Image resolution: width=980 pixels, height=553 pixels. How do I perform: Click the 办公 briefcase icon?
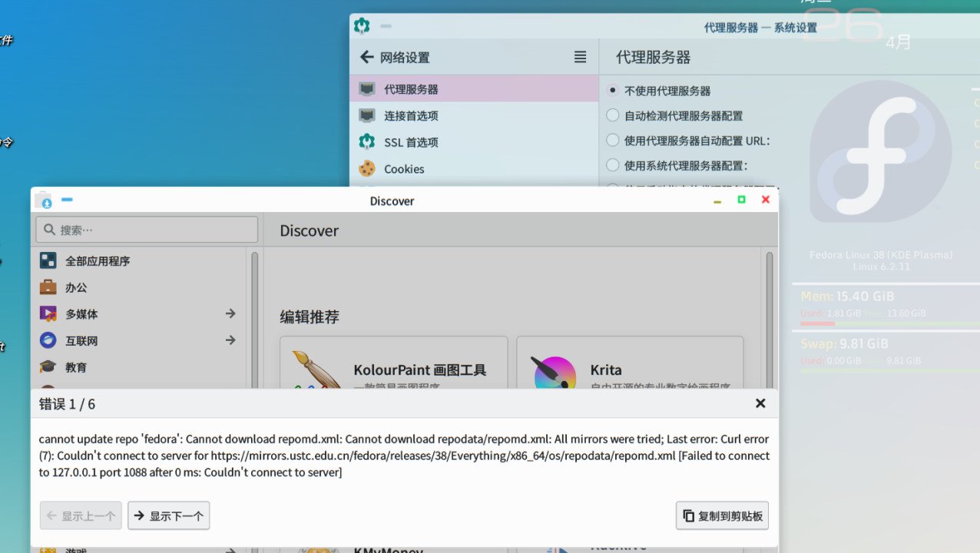48,287
